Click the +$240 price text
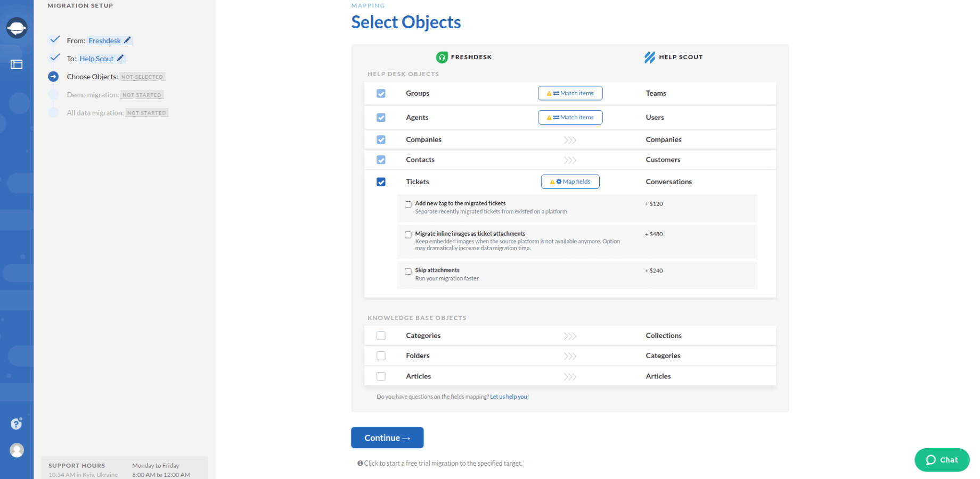This screenshot has height=479, width=980. [654, 271]
